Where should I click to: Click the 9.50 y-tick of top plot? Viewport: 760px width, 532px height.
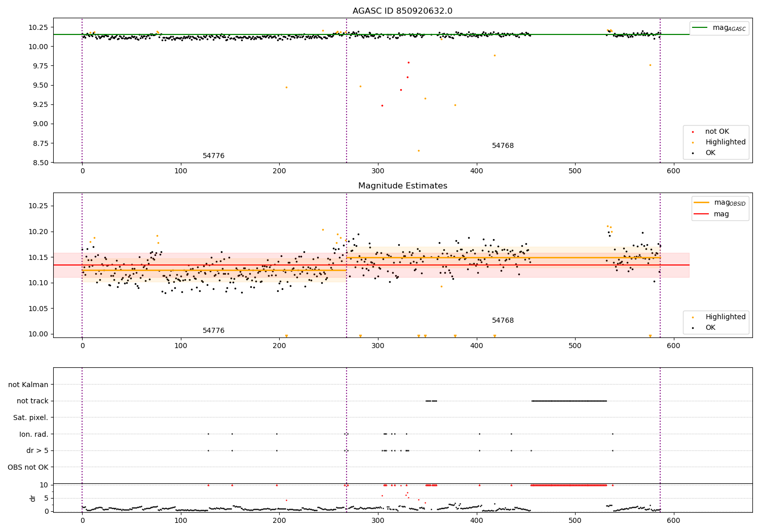point(40,86)
